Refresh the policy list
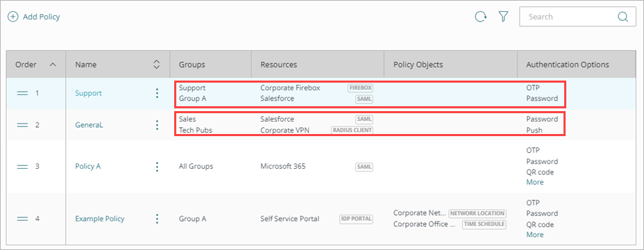 coord(480,17)
